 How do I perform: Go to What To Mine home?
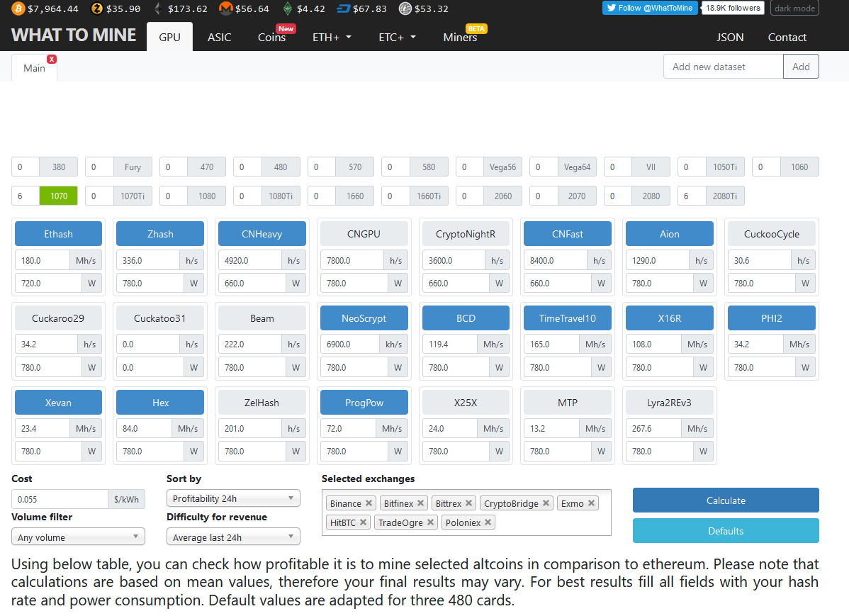[74, 35]
